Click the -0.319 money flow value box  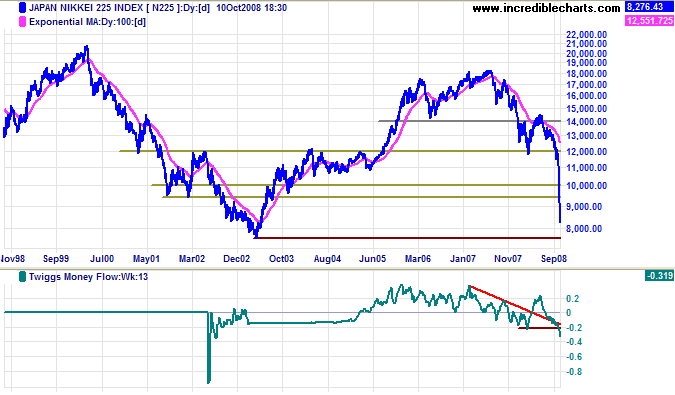(x=659, y=275)
